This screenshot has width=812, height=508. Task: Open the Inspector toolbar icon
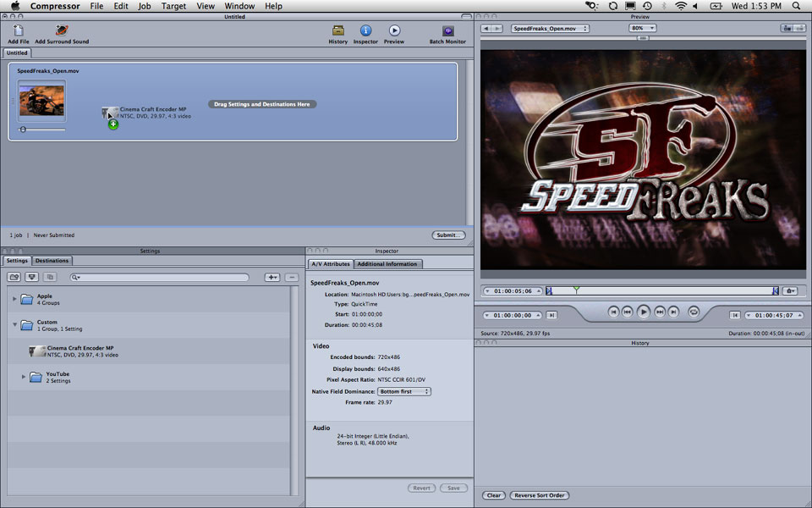click(365, 30)
